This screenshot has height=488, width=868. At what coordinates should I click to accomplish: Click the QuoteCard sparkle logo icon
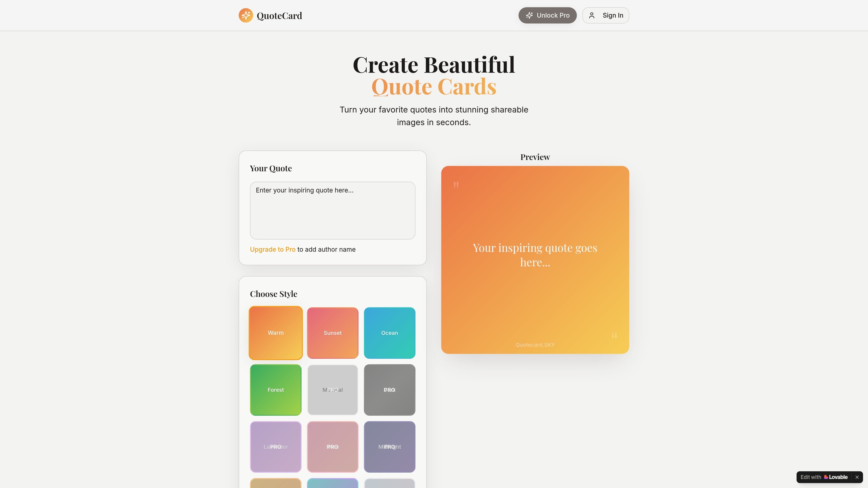pyautogui.click(x=246, y=16)
